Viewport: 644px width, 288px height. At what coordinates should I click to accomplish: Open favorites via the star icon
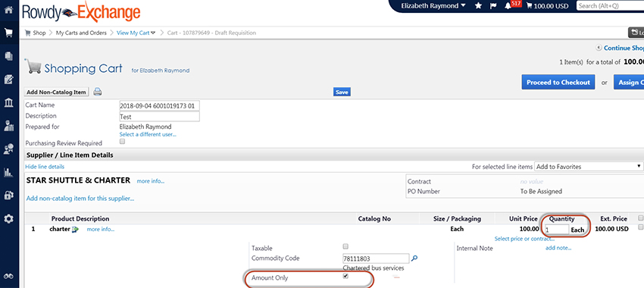tap(479, 6)
